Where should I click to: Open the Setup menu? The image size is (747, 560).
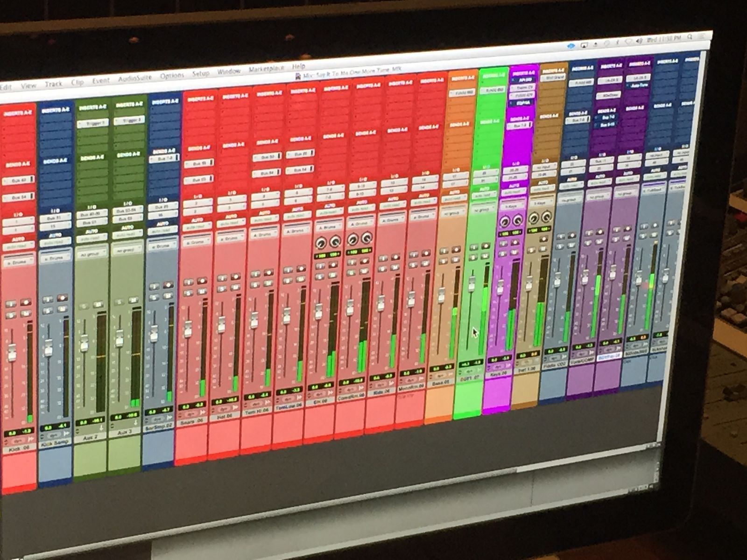click(201, 74)
